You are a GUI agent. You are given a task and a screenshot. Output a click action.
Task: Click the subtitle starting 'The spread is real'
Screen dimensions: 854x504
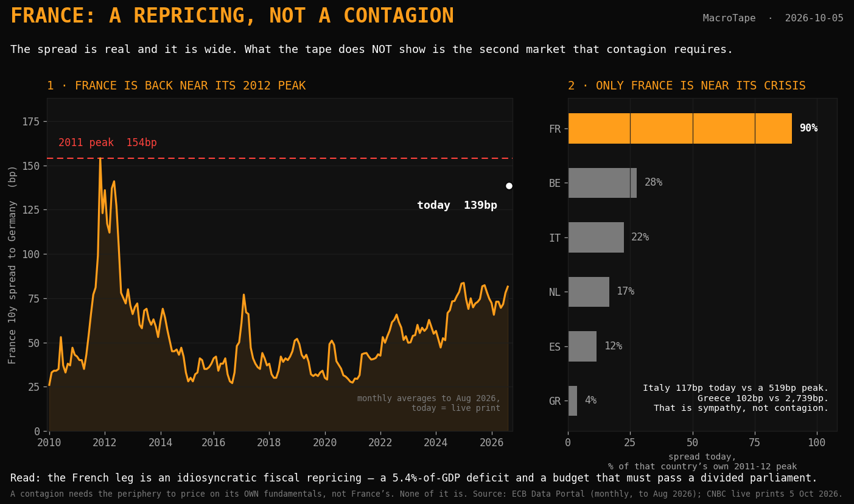pyautogui.click(x=371, y=50)
